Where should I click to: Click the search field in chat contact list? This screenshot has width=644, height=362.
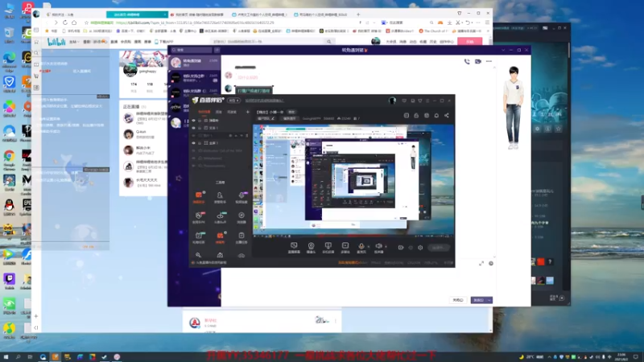point(192,50)
